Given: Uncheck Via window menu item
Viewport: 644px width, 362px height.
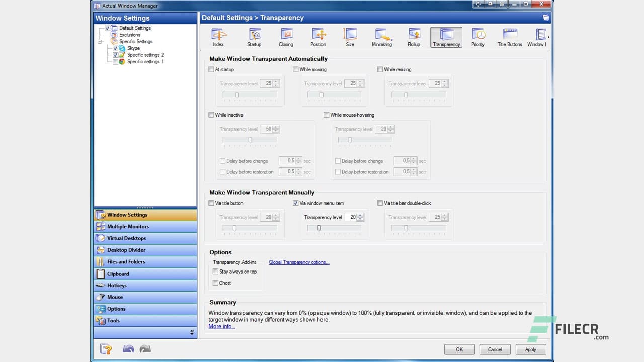Looking at the screenshot, I should click(x=296, y=203).
